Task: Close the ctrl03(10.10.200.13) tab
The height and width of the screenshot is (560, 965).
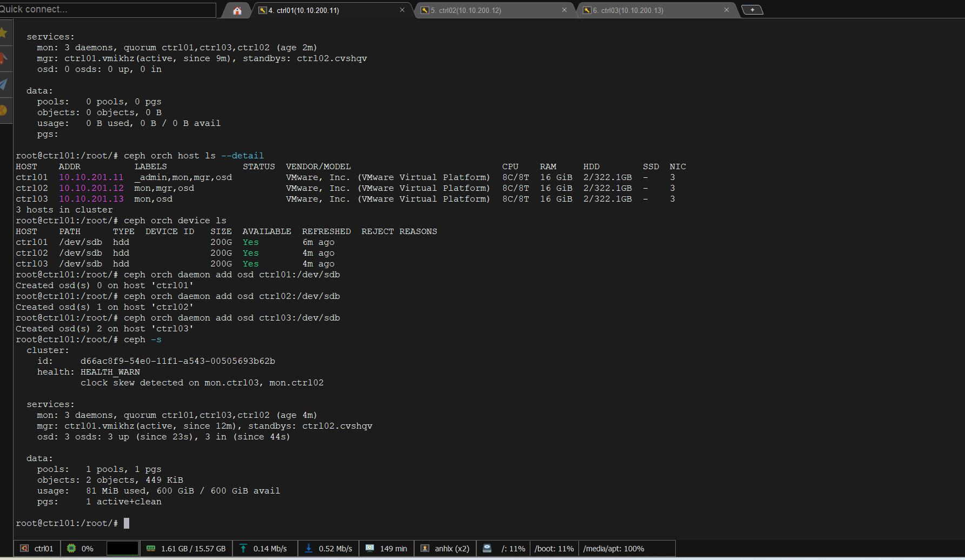Action: coord(727,10)
